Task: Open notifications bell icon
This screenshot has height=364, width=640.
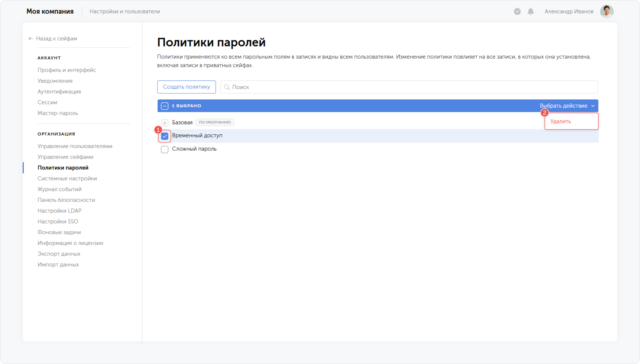Action: click(x=531, y=12)
